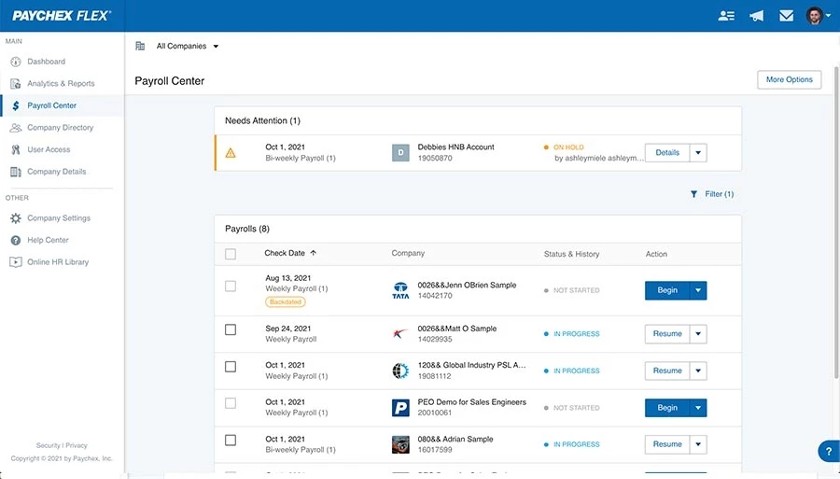Click the Check Date sort arrow

tap(313, 253)
